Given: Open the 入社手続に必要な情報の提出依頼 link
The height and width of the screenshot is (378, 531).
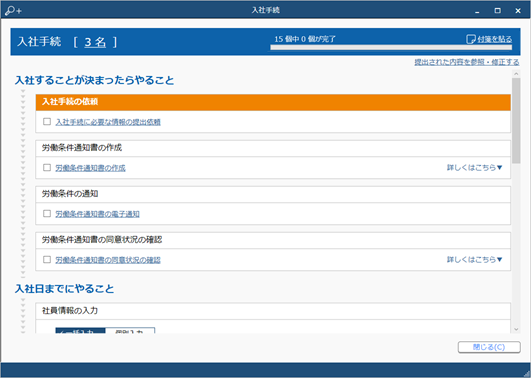Looking at the screenshot, I should tap(108, 122).
